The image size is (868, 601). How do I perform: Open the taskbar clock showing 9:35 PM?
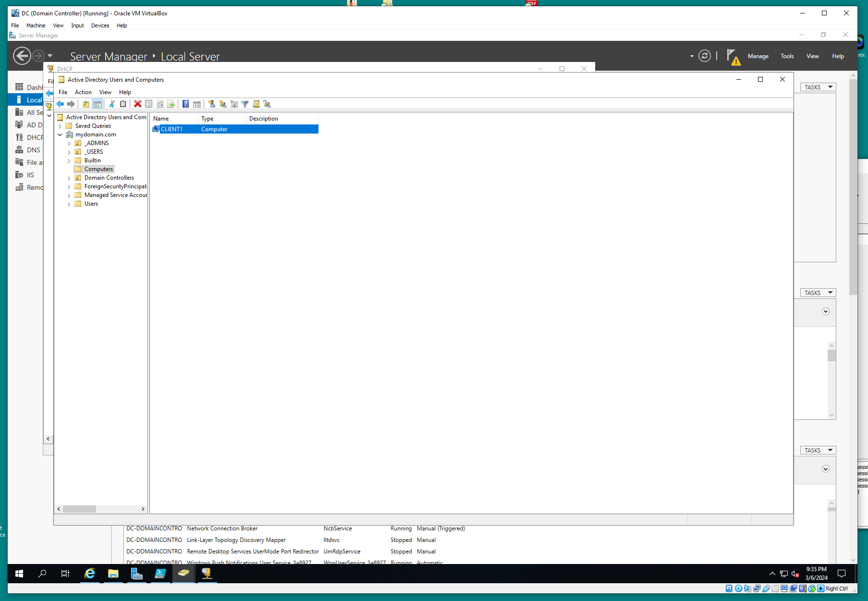click(x=816, y=573)
